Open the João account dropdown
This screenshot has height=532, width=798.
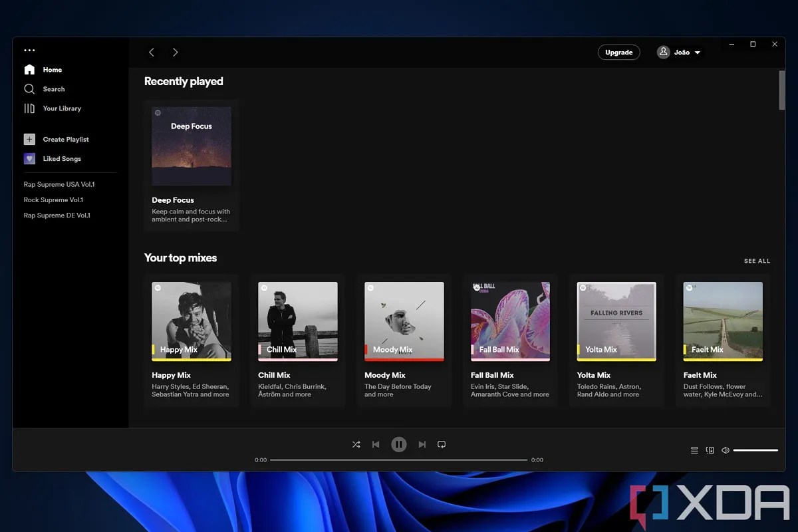(680, 52)
